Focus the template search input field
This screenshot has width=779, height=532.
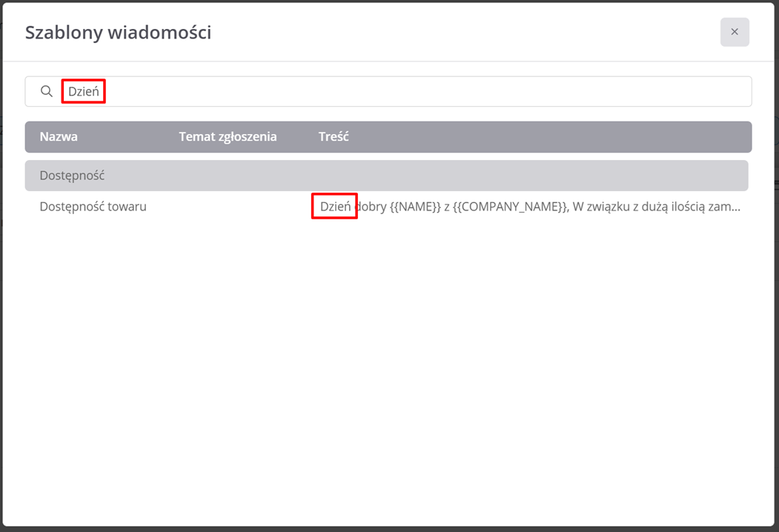[x=388, y=91]
